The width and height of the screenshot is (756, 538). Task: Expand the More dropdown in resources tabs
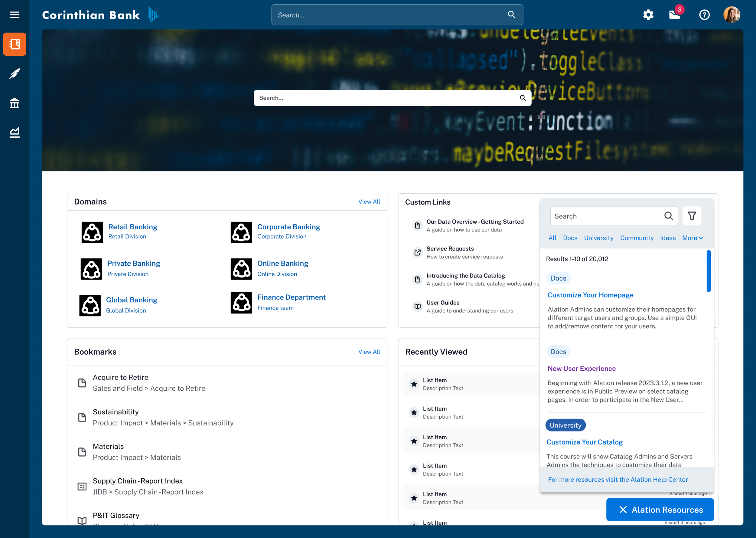click(692, 238)
